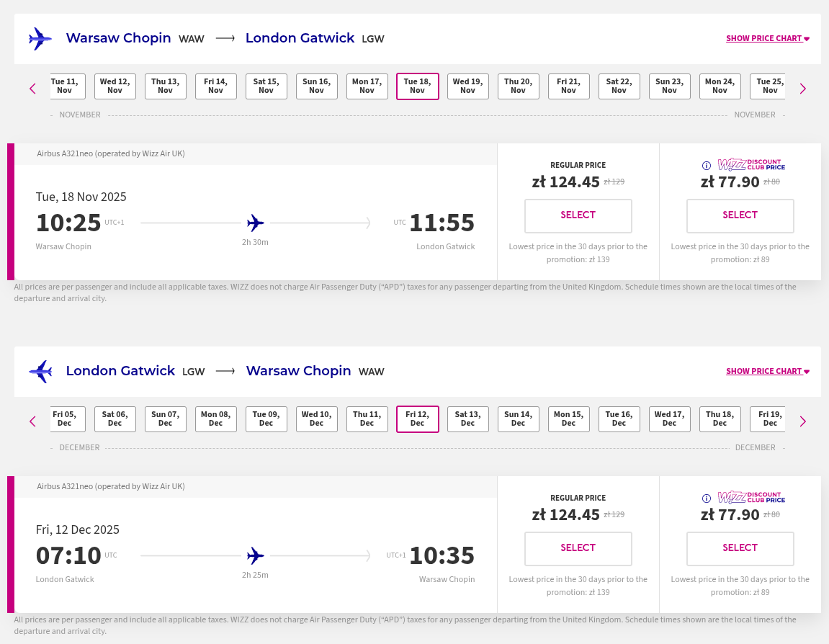Select Wizz Discount Club price for outbound flight
The width and height of the screenshot is (829, 644).
[x=740, y=215]
